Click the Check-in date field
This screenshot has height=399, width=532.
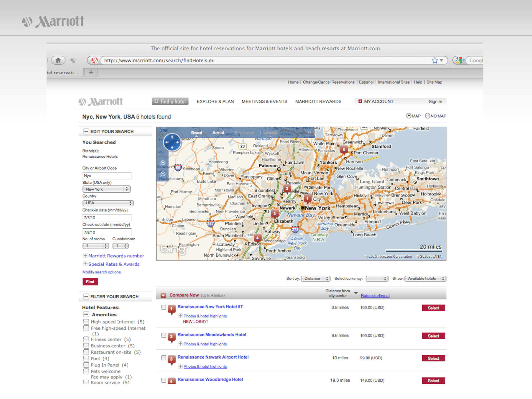pos(107,218)
